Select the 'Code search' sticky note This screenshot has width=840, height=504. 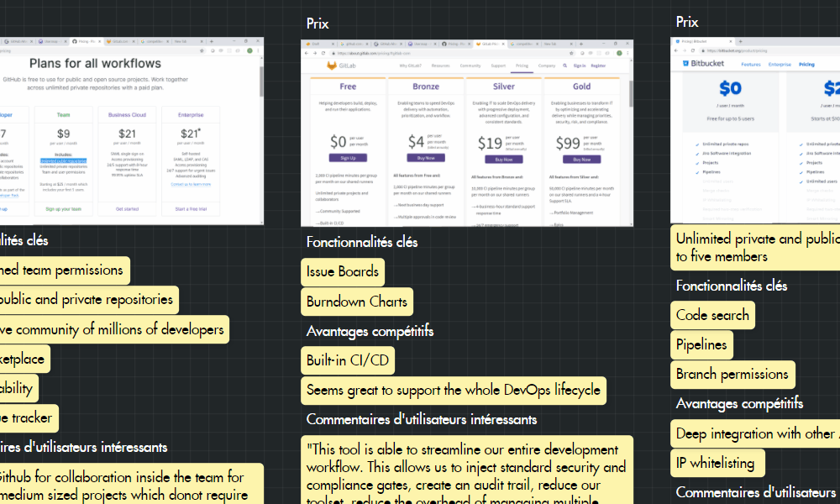[712, 316]
